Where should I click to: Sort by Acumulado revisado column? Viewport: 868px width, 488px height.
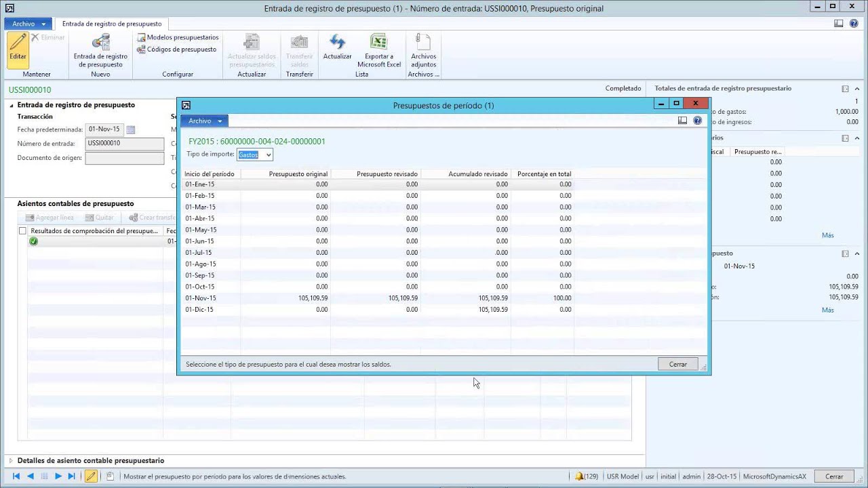[465, 174]
